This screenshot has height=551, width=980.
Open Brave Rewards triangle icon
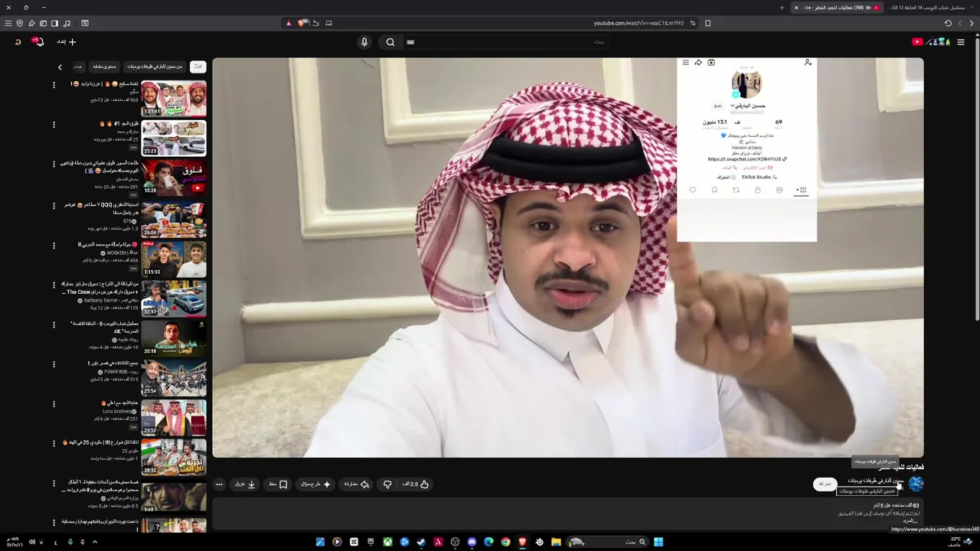[x=289, y=23]
